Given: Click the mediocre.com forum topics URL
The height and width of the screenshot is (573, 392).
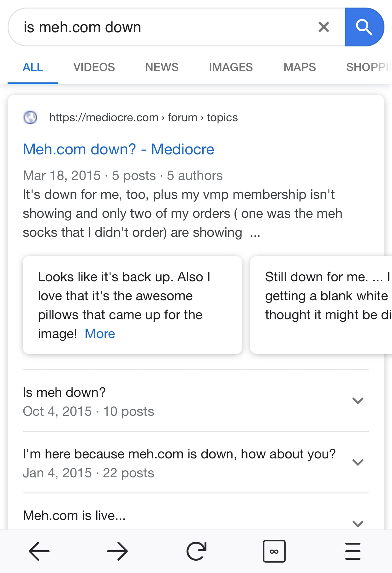Looking at the screenshot, I should coord(143,117).
